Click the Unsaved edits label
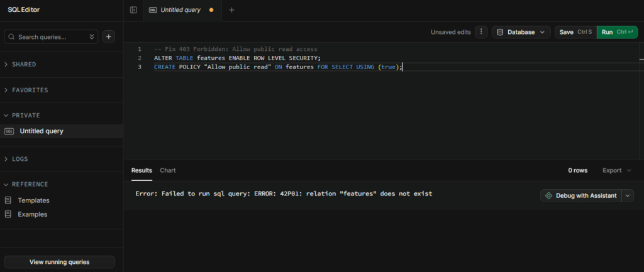Screen dimensions: 644x272 (x=450, y=32)
